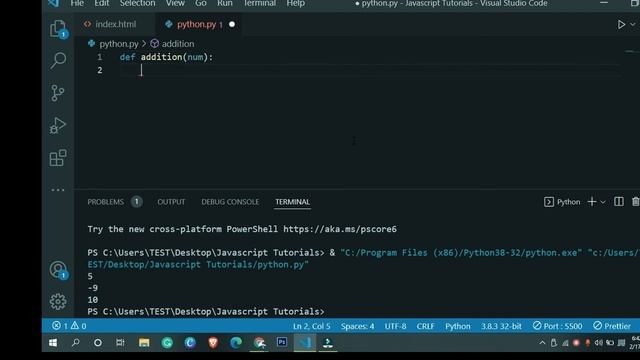
Task: Open the Terminal menu
Action: [x=259, y=4]
